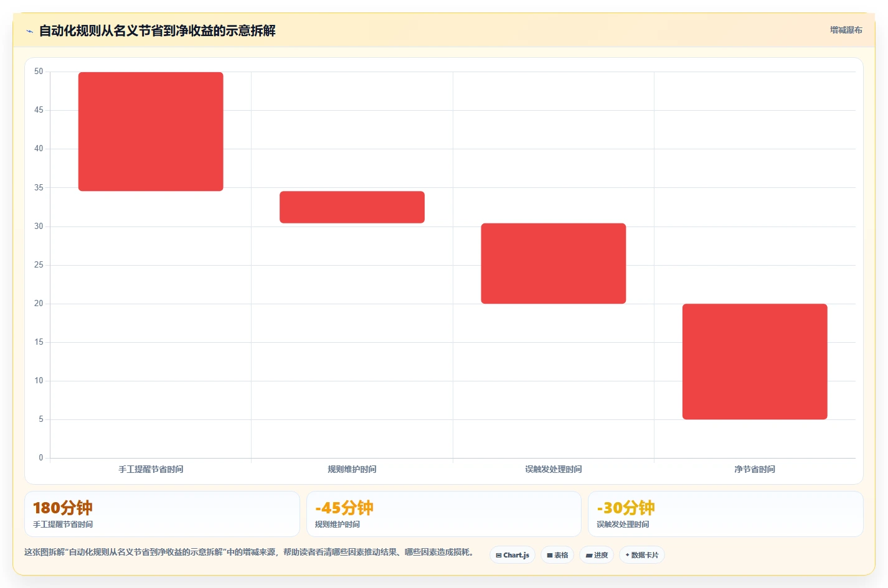Click the red bar for 净节省时间

point(755,362)
